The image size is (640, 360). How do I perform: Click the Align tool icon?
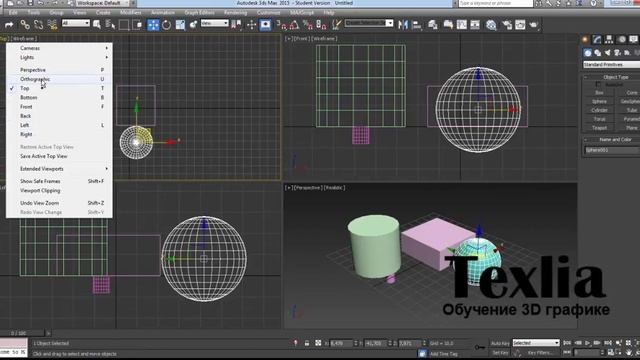tap(416, 25)
